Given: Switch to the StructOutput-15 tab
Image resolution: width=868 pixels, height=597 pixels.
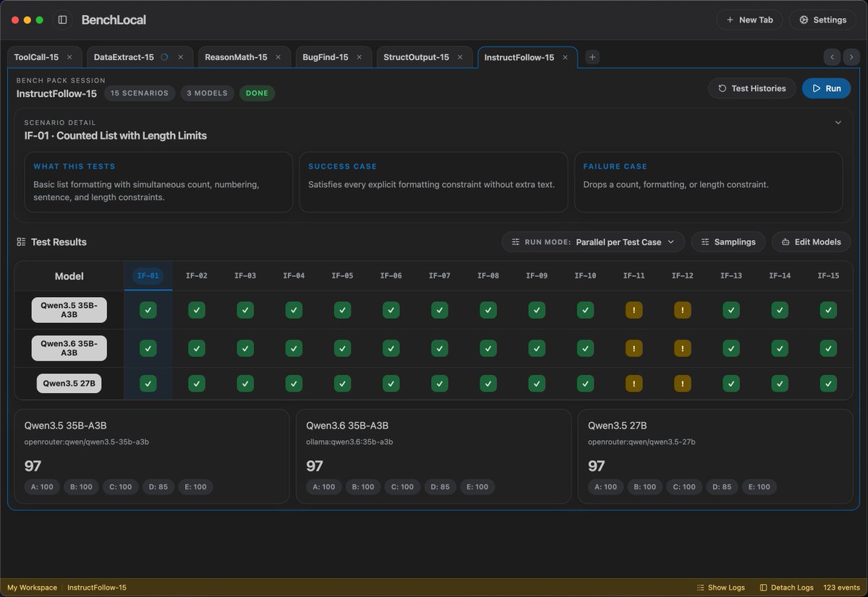Looking at the screenshot, I should pyautogui.click(x=416, y=57).
